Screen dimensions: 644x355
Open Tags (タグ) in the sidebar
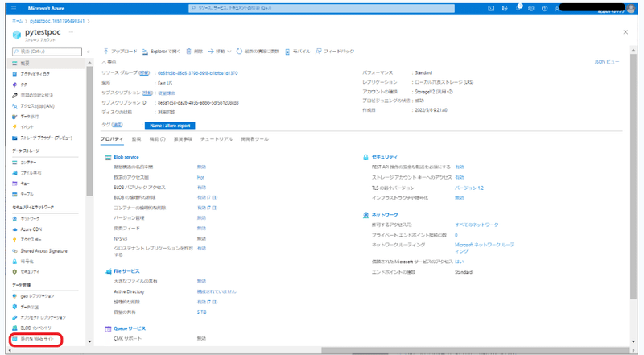point(24,85)
